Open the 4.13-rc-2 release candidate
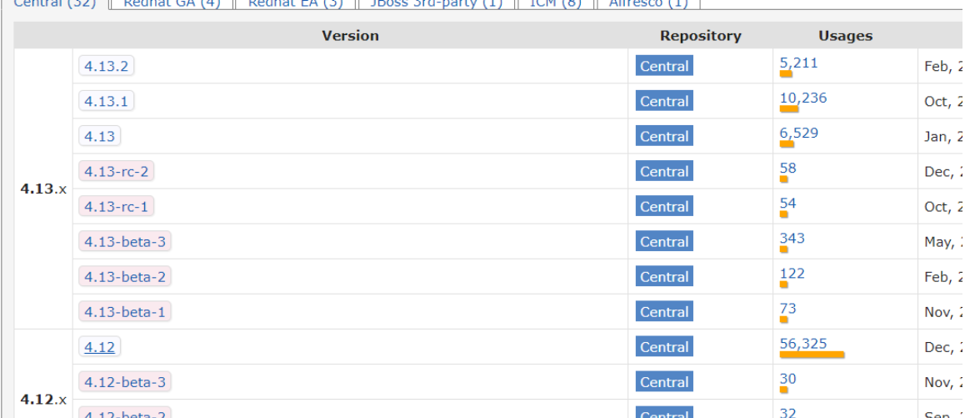This screenshot has height=418, width=980. tap(117, 172)
